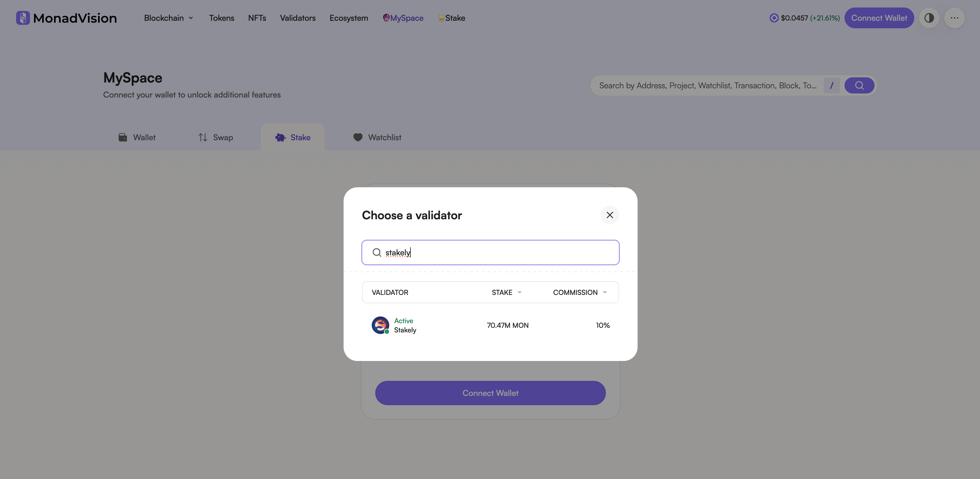Screen dimensions: 980x479
Task: Sort validators by COMMISSION column
Action: [579, 292]
